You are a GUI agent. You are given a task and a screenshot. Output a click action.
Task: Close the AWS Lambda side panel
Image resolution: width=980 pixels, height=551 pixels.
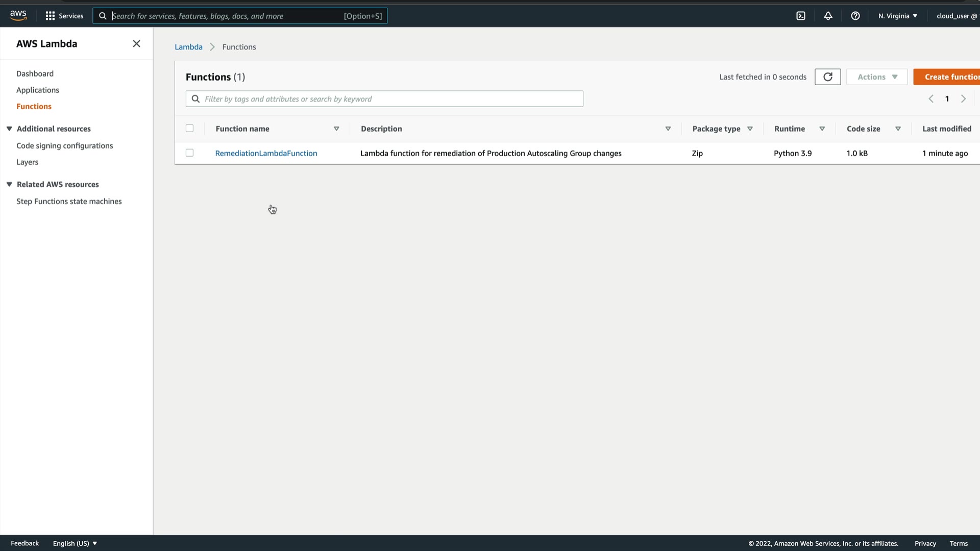pyautogui.click(x=136, y=44)
